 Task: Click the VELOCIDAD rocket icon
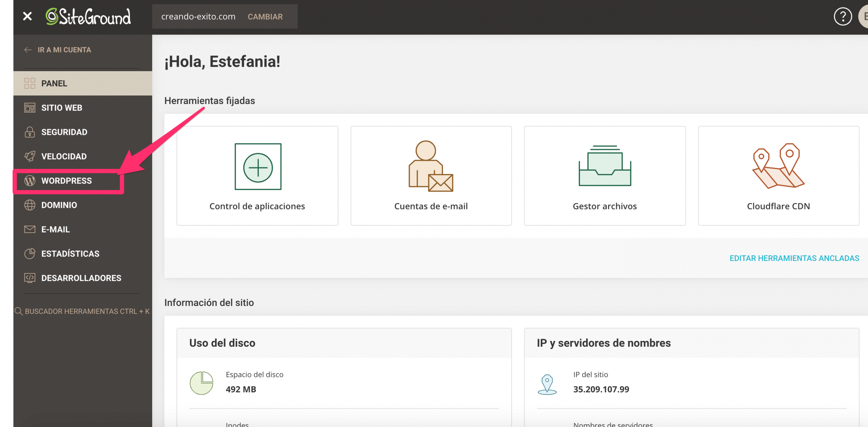(30, 156)
